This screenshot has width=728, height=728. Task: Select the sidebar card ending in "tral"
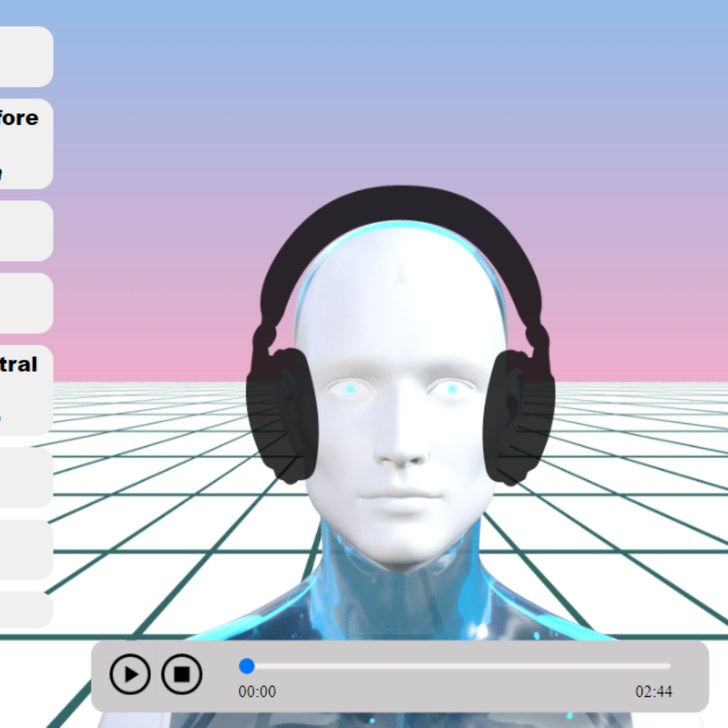26,390
